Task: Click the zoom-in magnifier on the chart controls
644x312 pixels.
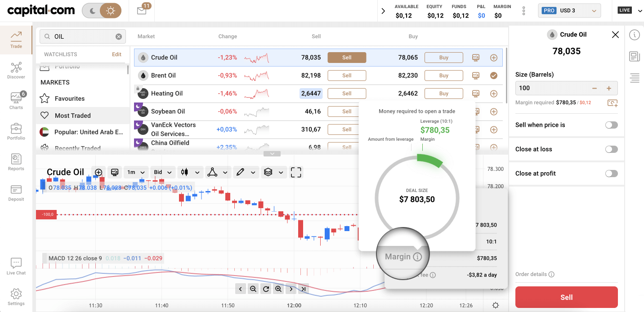Action: coord(278,288)
